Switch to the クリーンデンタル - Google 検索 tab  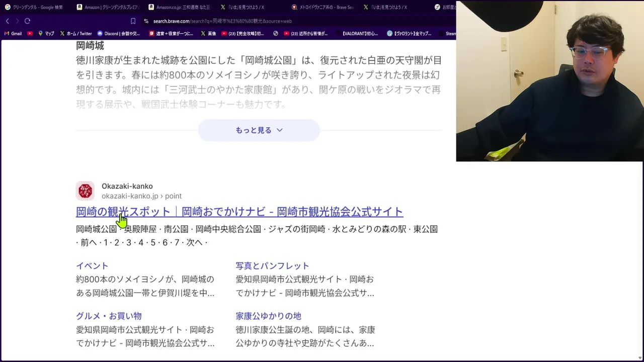click(34, 7)
